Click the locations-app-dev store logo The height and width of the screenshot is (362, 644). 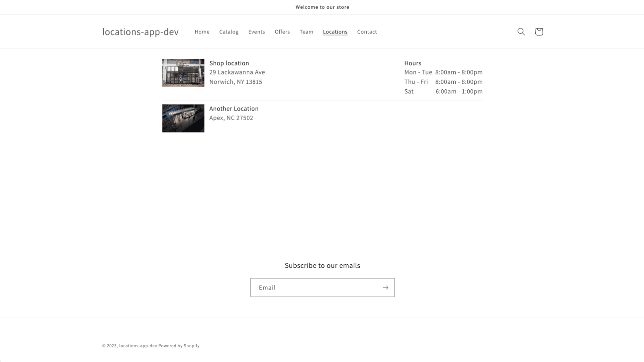(x=140, y=31)
